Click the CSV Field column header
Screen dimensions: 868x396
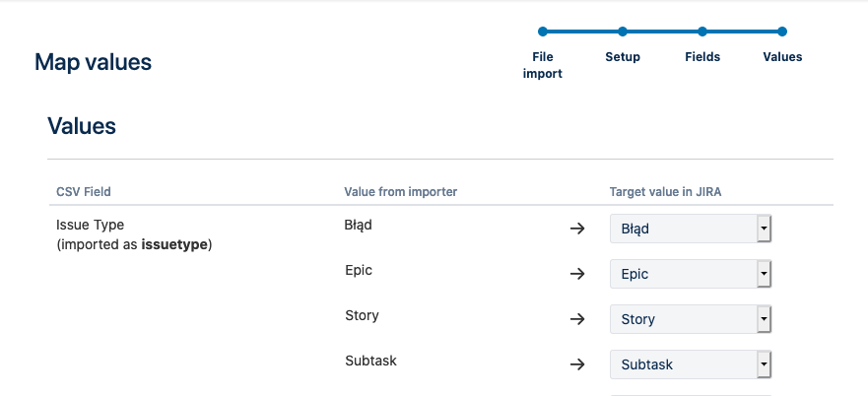84,192
